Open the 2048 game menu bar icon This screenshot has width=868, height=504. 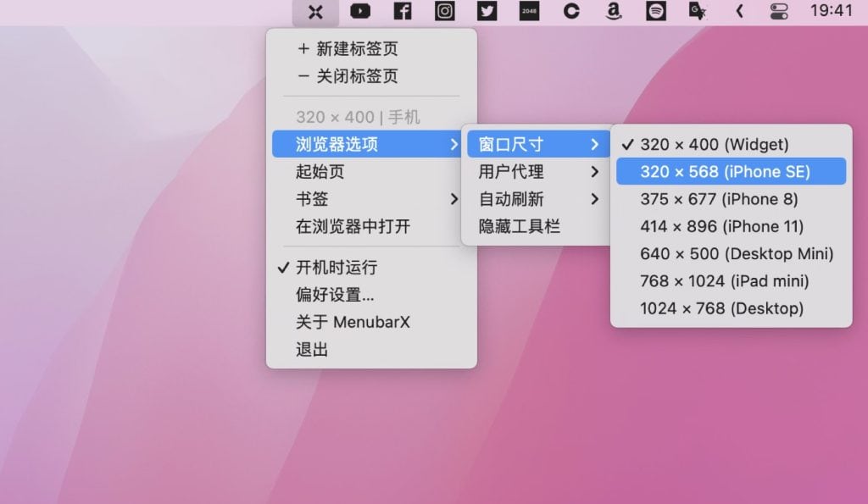point(529,11)
